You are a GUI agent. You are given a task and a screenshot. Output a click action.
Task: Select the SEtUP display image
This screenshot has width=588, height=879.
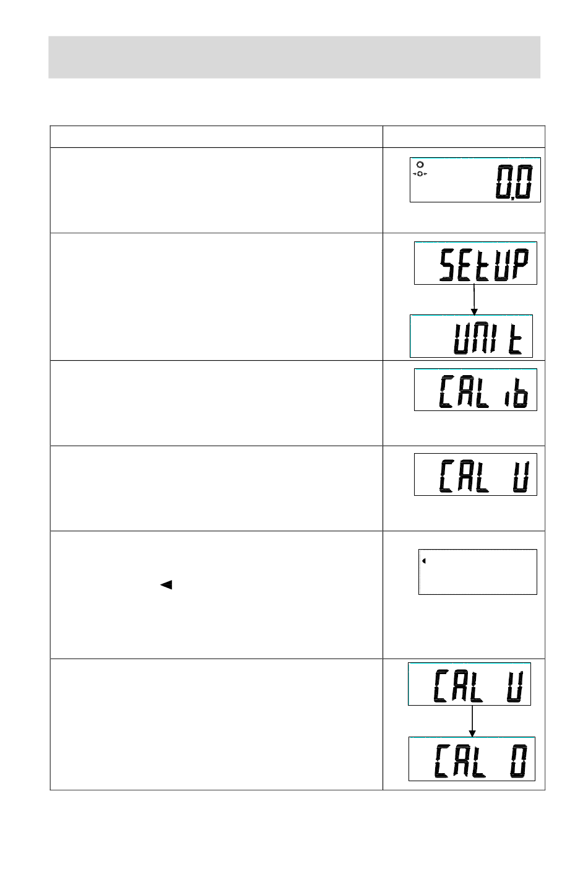point(475,263)
